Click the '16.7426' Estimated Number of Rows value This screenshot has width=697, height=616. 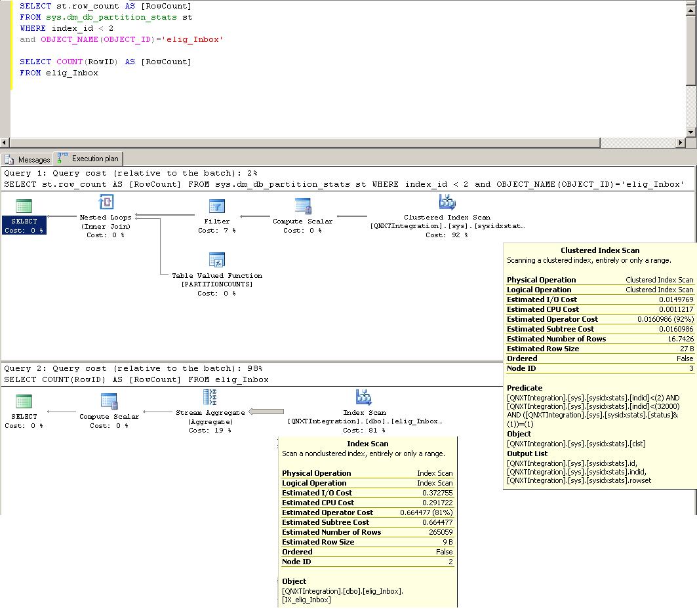pyautogui.click(x=681, y=339)
